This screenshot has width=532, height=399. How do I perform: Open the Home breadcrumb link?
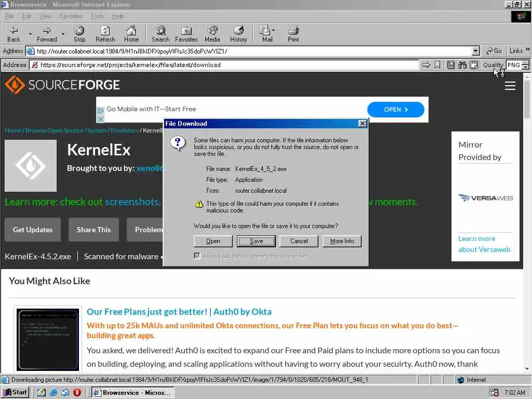click(13, 130)
